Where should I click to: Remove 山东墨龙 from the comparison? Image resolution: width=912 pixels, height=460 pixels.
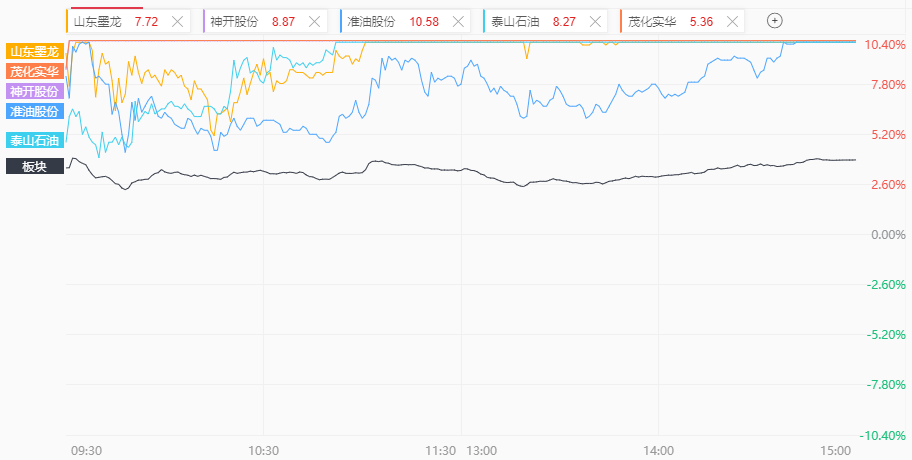click(x=177, y=22)
